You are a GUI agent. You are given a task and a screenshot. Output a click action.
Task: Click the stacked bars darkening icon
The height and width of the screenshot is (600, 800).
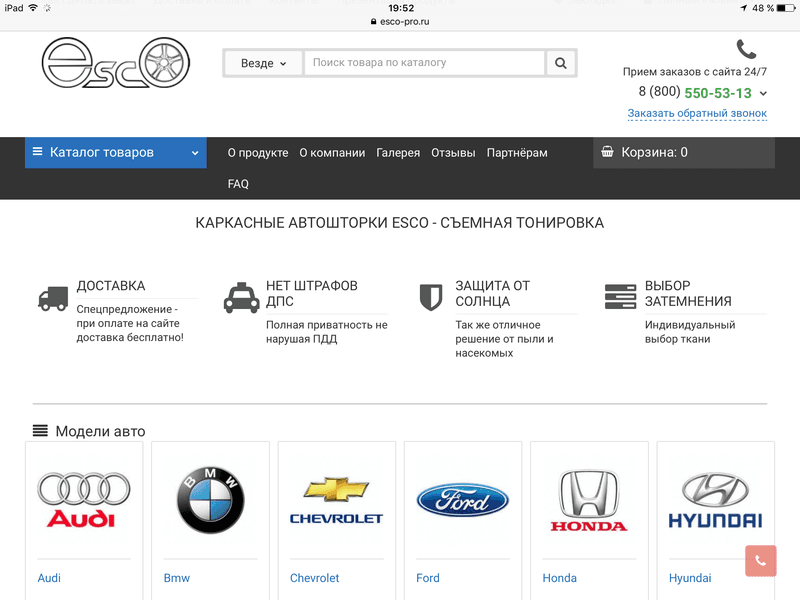(x=620, y=297)
